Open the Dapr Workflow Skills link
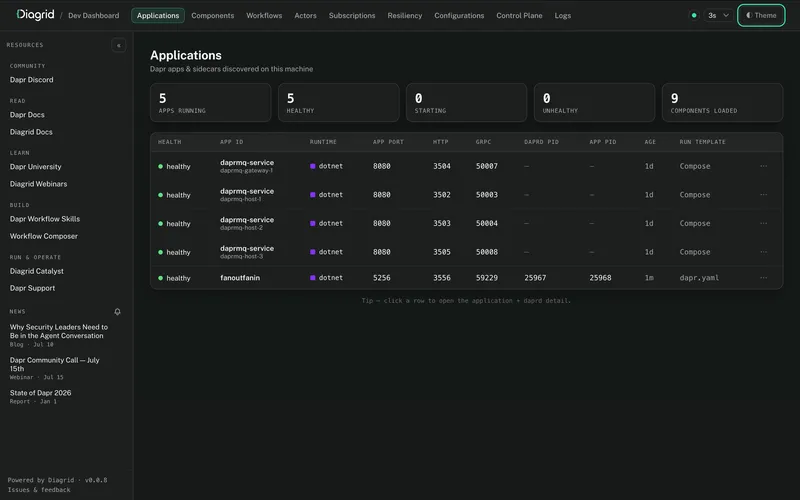 coord(45,219)
